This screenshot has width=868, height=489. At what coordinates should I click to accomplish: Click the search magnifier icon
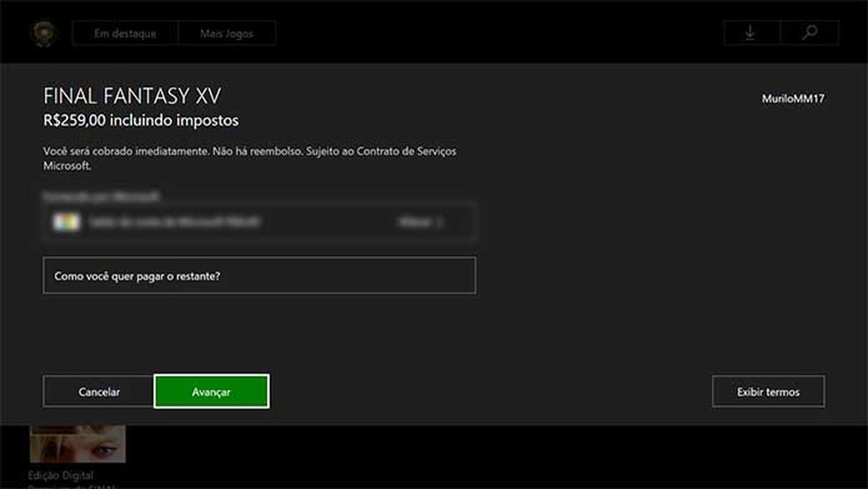809,33
